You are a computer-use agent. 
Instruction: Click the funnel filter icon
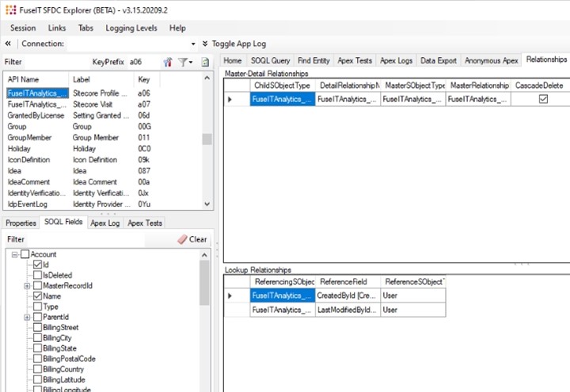[183, 63]
